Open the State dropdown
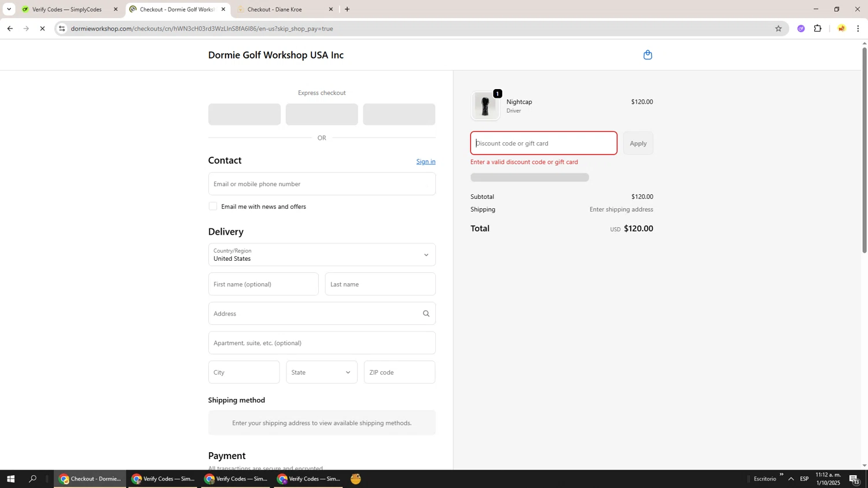This screenshot has width=868, height=488. click(x=321, y=372)
